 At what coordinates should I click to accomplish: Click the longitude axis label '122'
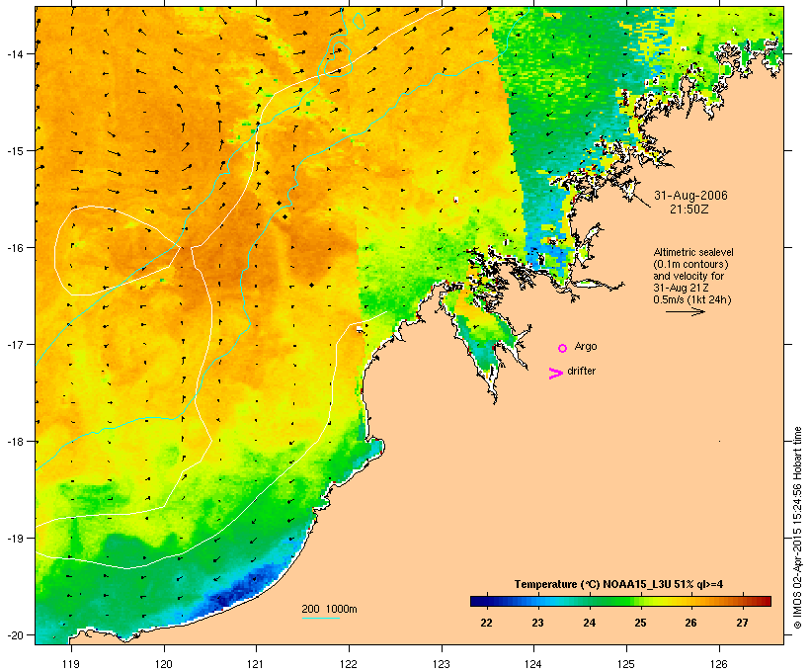coord(349,664)
